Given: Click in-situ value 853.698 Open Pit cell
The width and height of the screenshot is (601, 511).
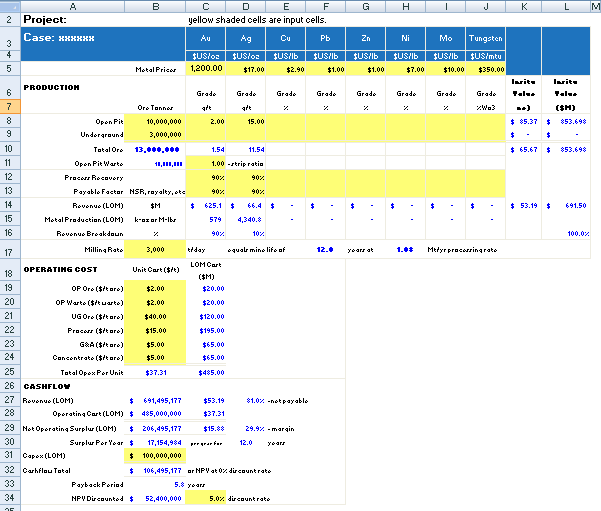Looking at the screenshot, I should click(x=566, y=121).
